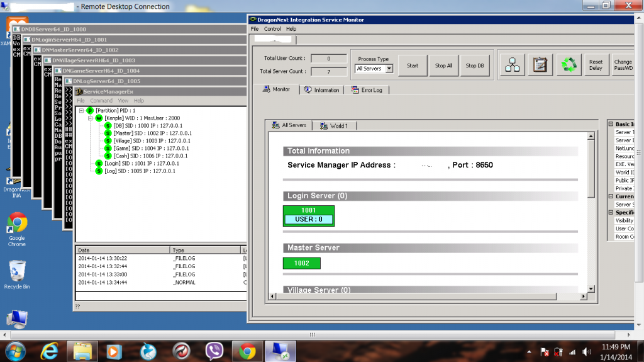Switch to the Information tab

(x=321, y=90)
